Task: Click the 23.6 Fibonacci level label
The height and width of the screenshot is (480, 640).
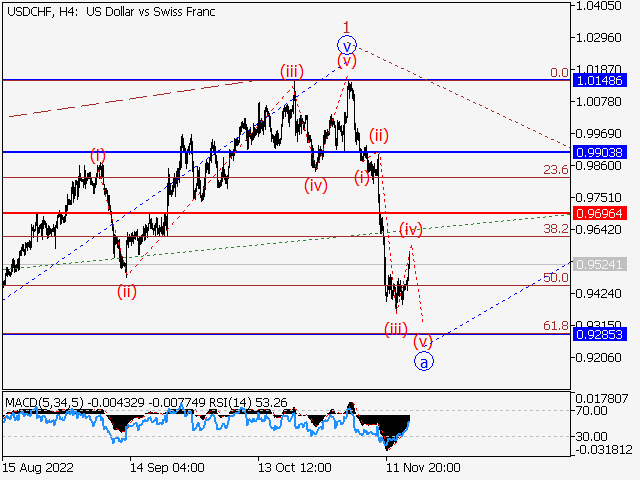Action: click(x=556, y=169)
